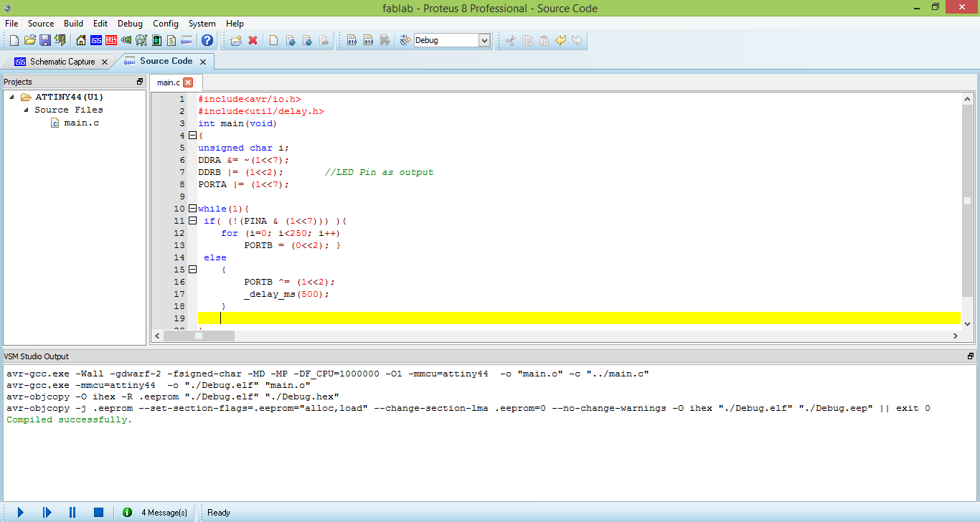
Task: Click the cut scissors icon
Action: point(511,40)
